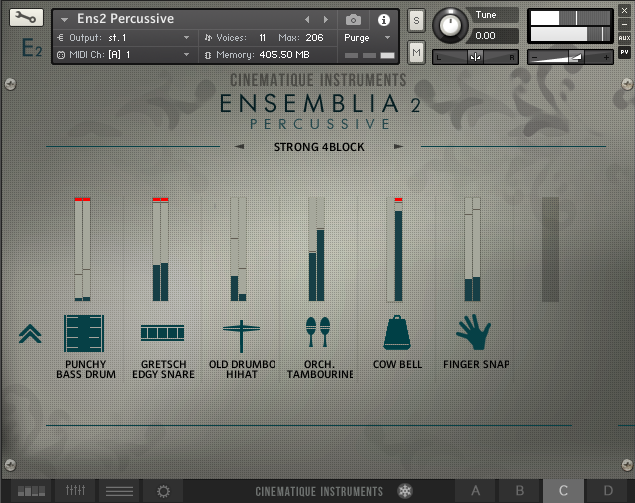Select the Punchy Bass Drum icon

(x=84, y=333)
